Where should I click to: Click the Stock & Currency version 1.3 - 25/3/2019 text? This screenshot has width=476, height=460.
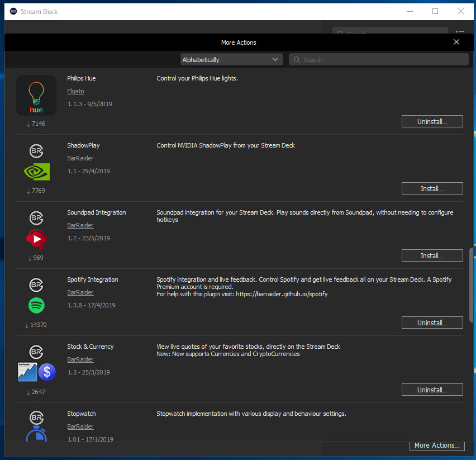89,372
